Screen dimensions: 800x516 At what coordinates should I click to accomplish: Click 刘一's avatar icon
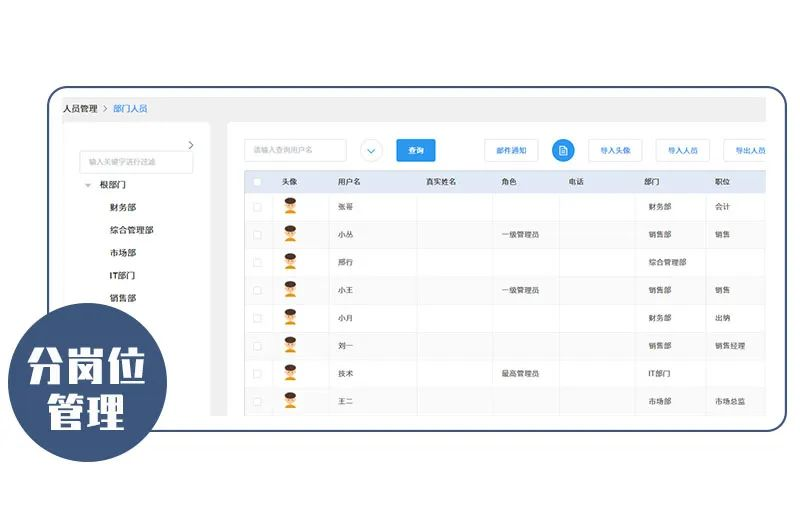[x=290, y=345]
